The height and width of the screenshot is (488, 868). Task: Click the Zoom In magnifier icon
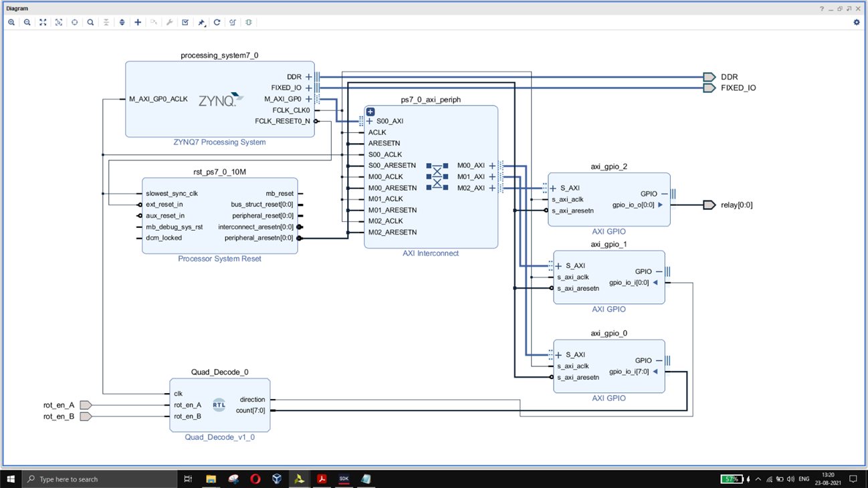[11, 22]
